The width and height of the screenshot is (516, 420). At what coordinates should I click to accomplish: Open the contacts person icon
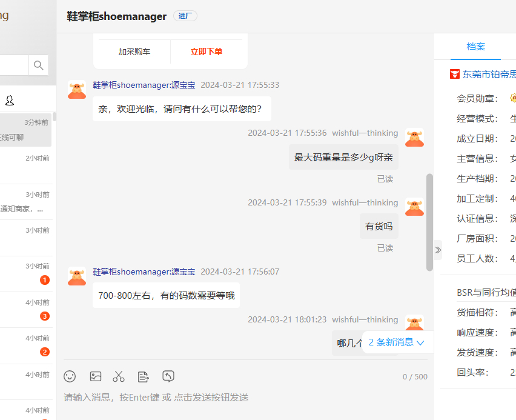(x=10, y=101)
